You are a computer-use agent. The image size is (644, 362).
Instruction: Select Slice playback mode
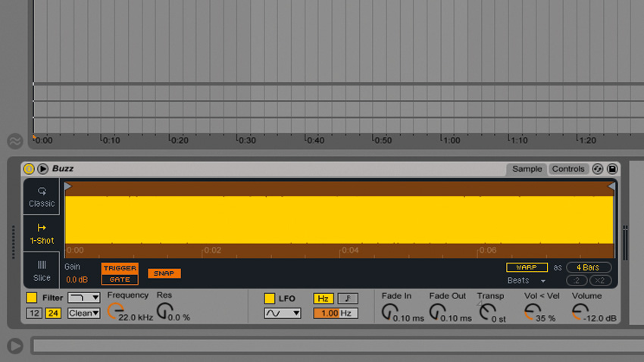(42, 271)
